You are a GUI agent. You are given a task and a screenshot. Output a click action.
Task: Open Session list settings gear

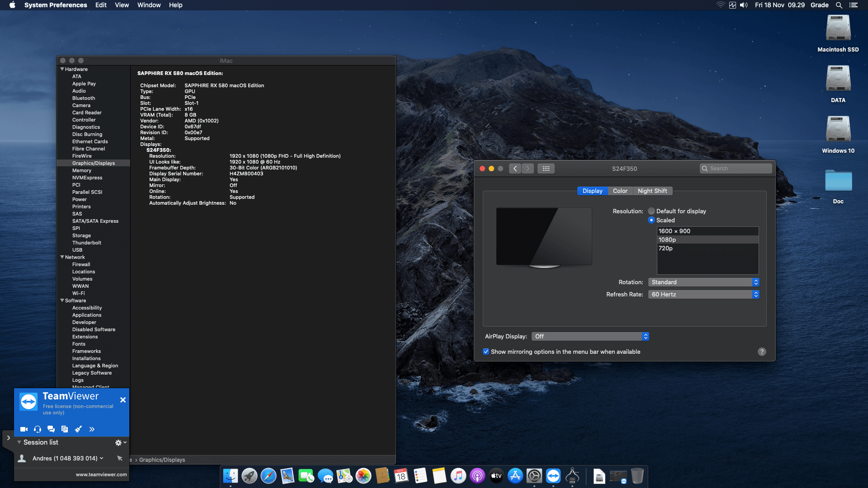point(118,442)
